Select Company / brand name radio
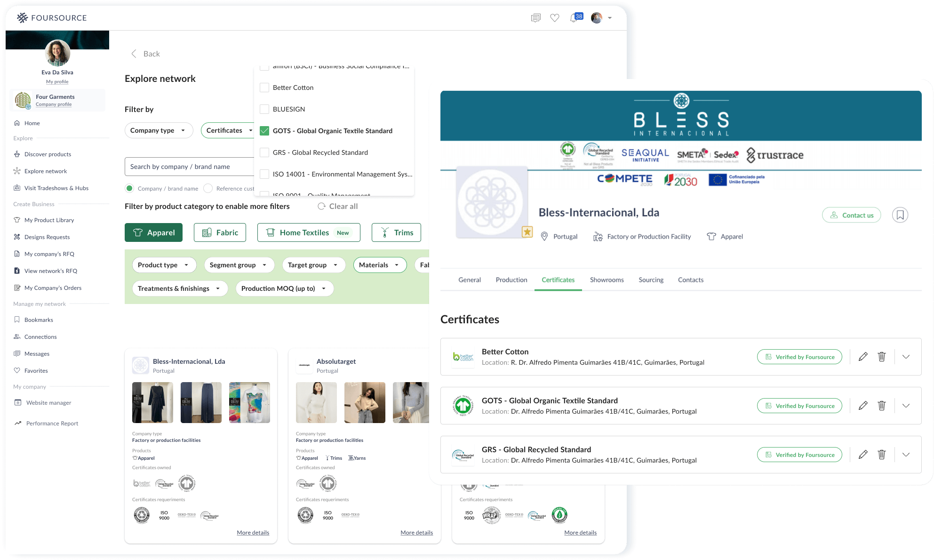 (x=129, y=188)
